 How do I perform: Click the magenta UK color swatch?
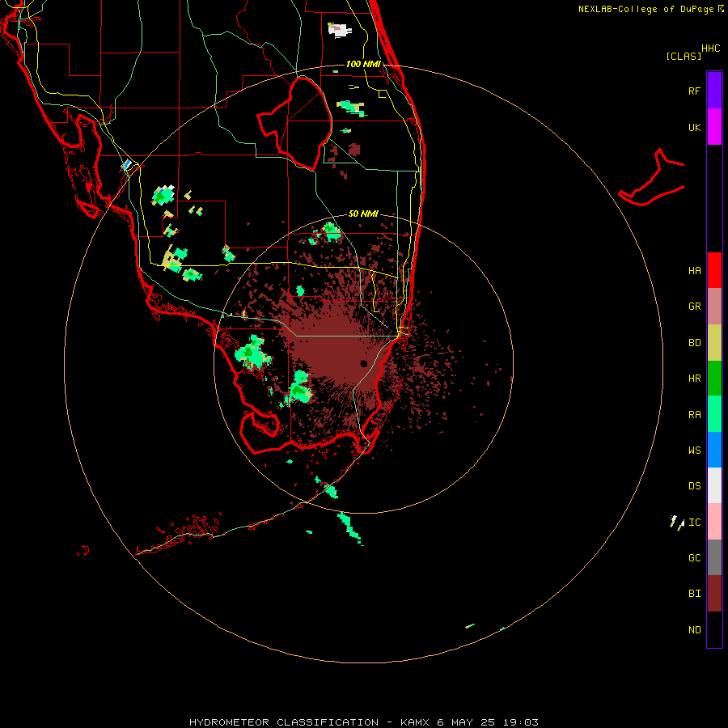(714, 127)
